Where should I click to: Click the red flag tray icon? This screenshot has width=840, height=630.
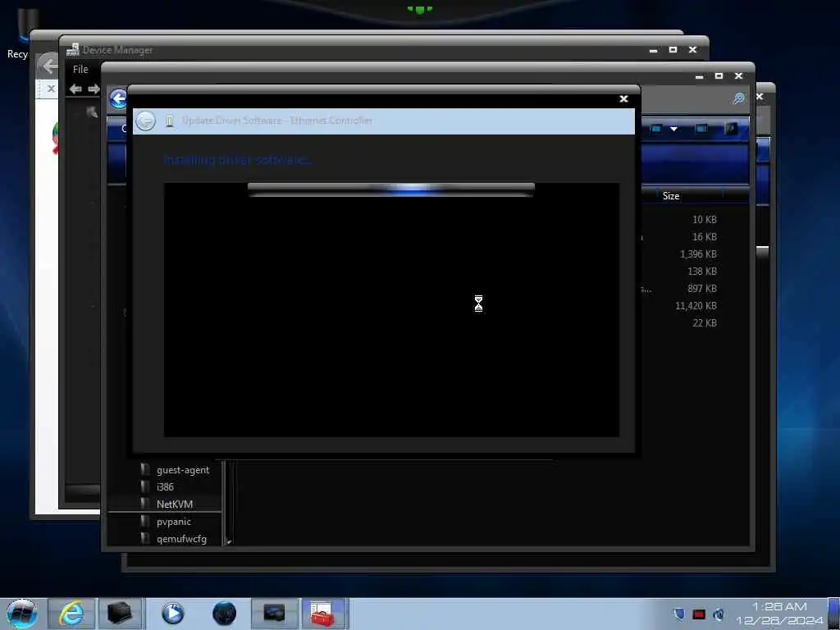click(x=699, y=614)
